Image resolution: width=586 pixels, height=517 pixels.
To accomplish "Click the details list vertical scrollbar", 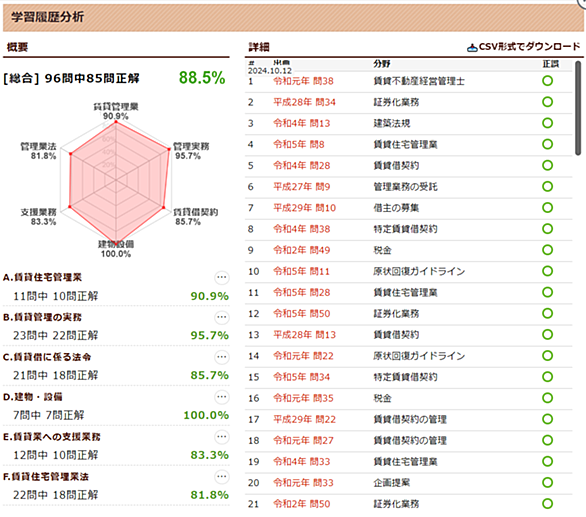I will (x=578, y=108).
